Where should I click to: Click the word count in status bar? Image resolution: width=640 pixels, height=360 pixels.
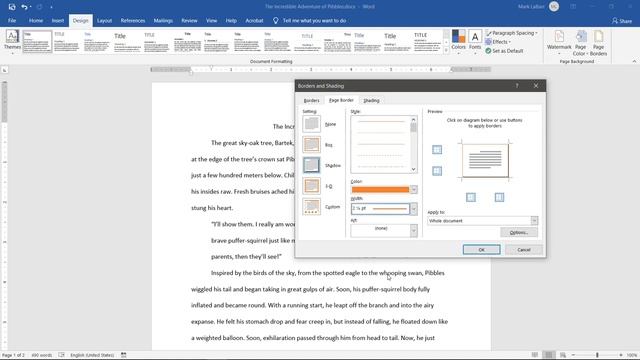41,355
